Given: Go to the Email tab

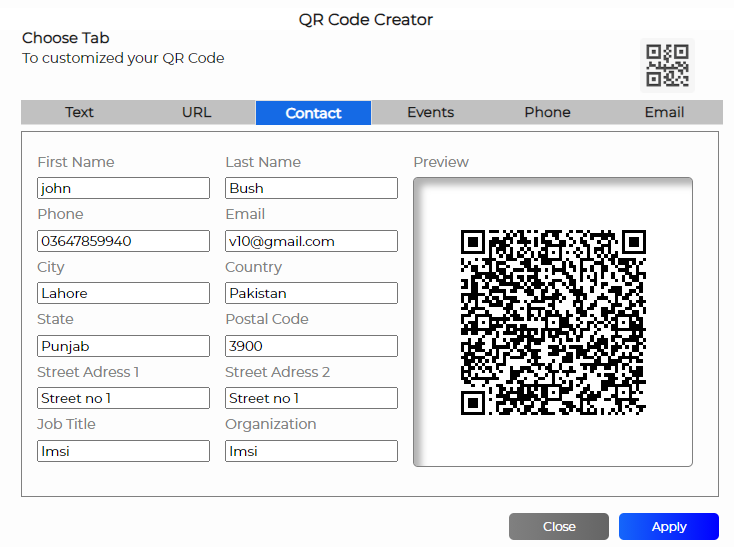Looking at the screenshot, I should [x=664, y=112].
